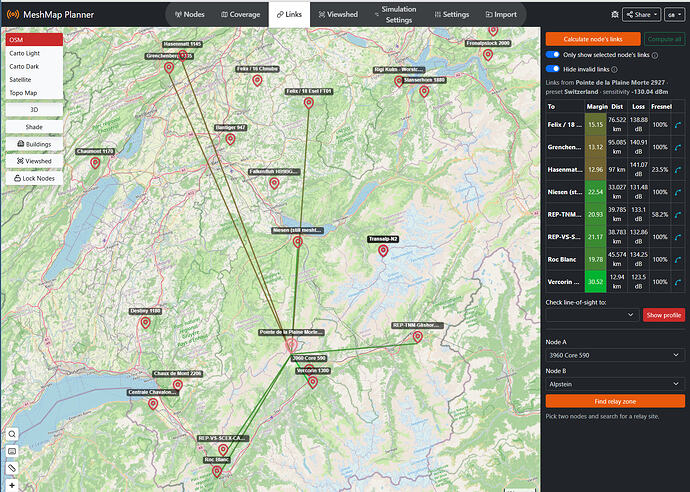The height and width of the screenshot is (492, 690).
Task: Open the Share dropdown menu
Action: point(642,15)
